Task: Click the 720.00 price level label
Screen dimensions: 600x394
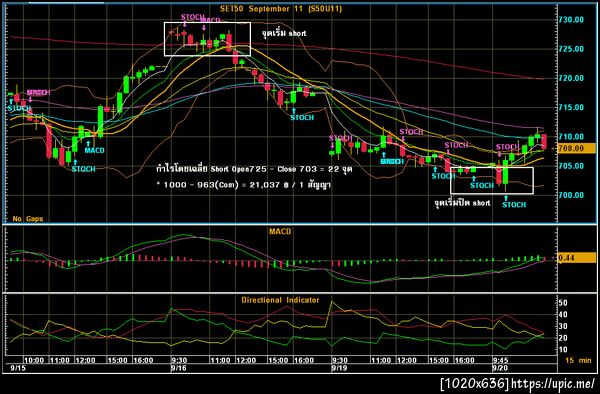Action: (571, 78)
